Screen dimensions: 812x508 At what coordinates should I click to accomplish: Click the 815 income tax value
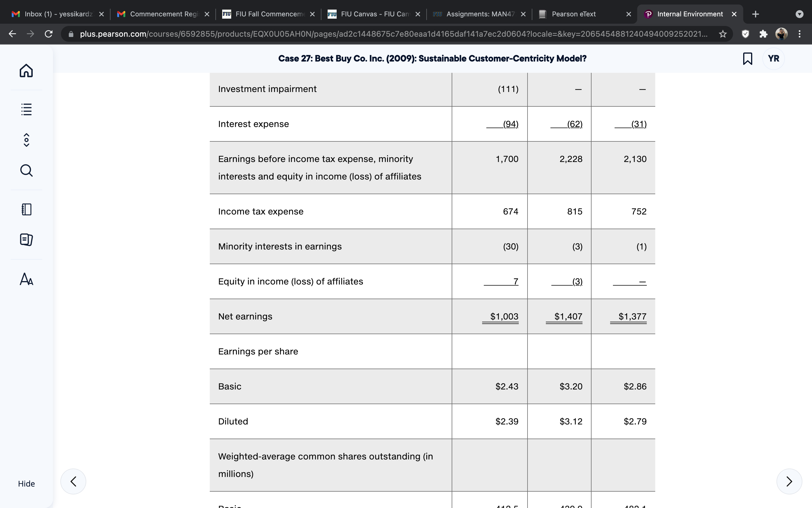point(575,211)
